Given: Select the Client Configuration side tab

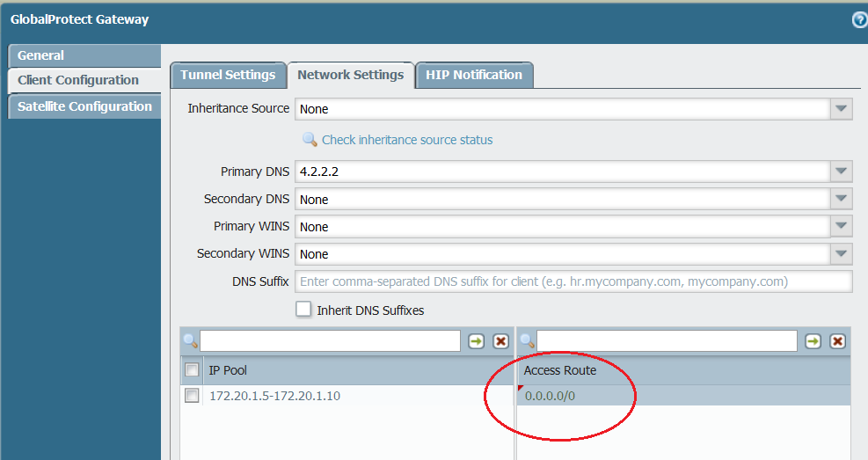Looking at the screenshot, I should [x=84, y=80].
